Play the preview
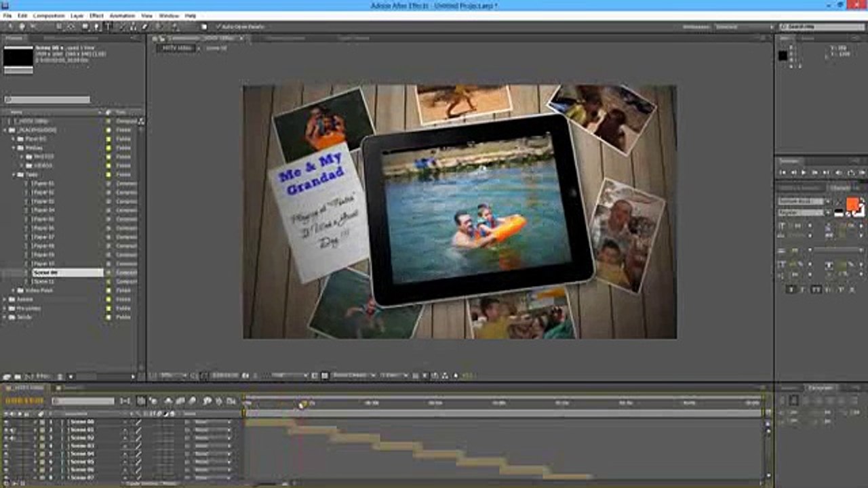Viewport: 868px width, 488px height. coord(804,172)
